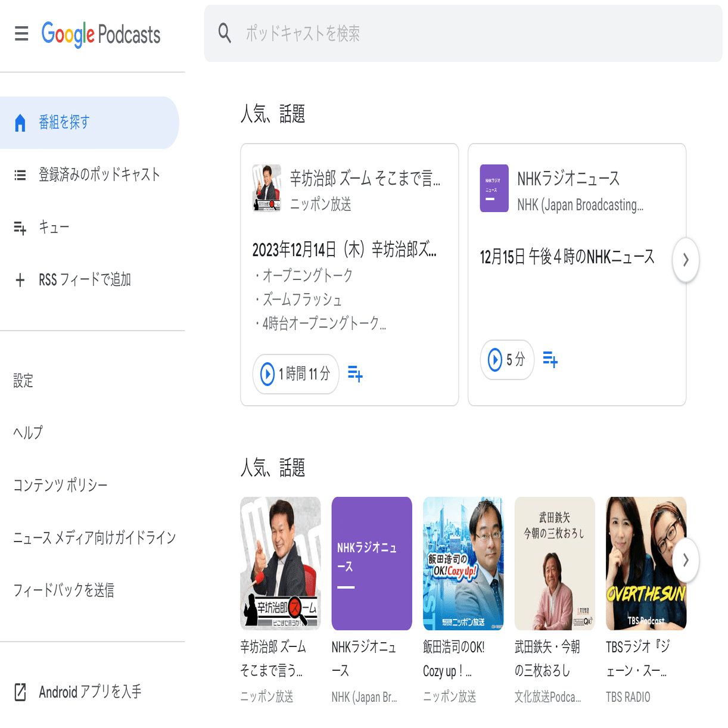728x728 pixels.
Task: Click the search magnifier icon
Action: [x=225, y=33]
